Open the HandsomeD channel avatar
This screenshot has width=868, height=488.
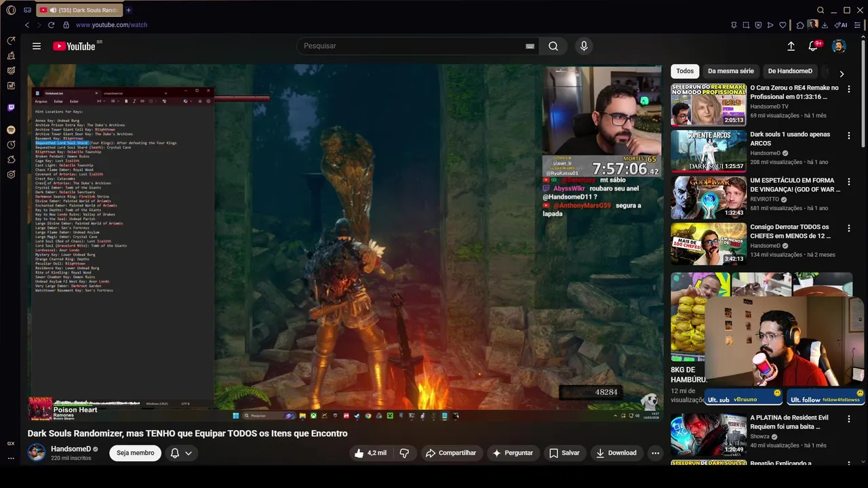37,453
